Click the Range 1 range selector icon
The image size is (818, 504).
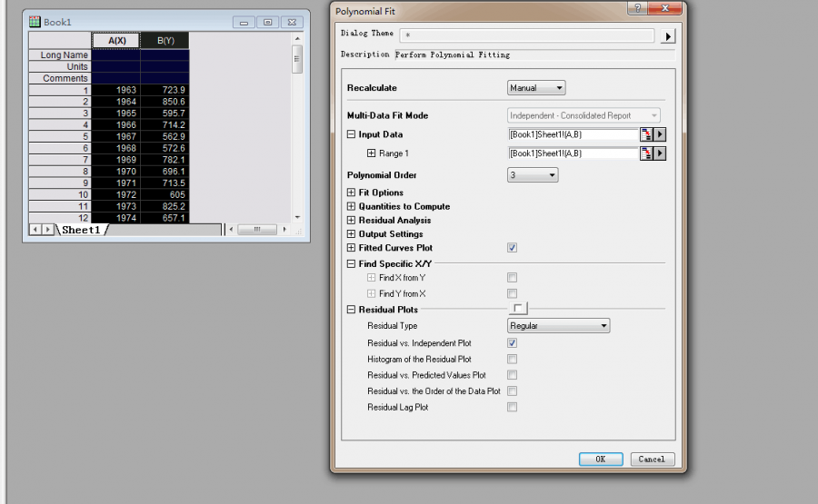click(646, 153)
